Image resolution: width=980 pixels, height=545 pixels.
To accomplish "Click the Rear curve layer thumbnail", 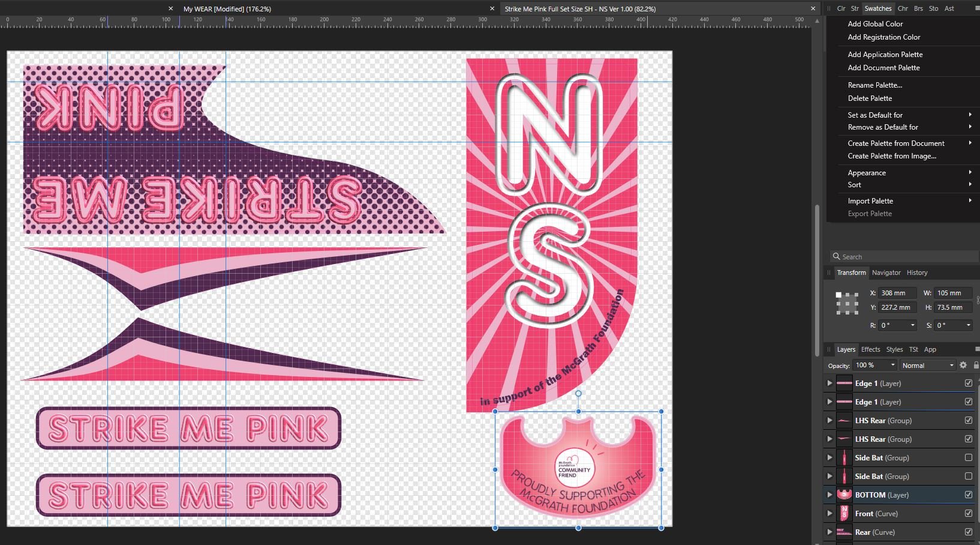I will coord(844,532).
